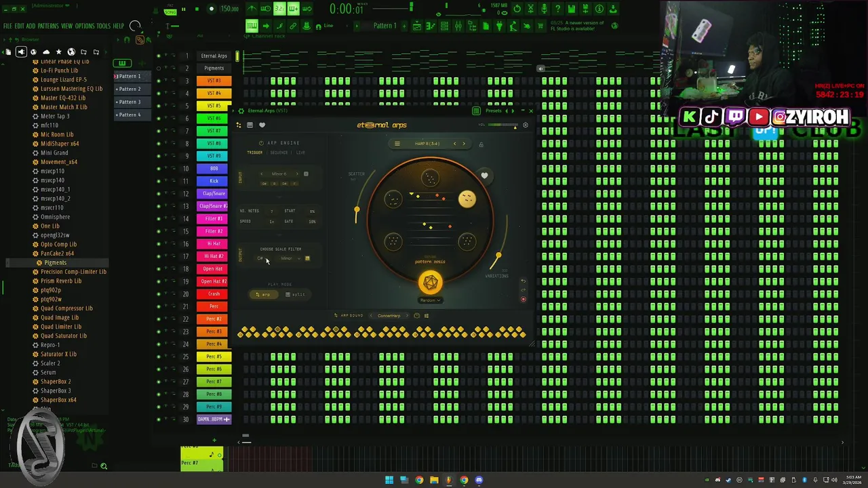The image size is (868, 488).
Task: Open the Line snap dropdown
Action: pyautogui.click(x=328, y=26)
